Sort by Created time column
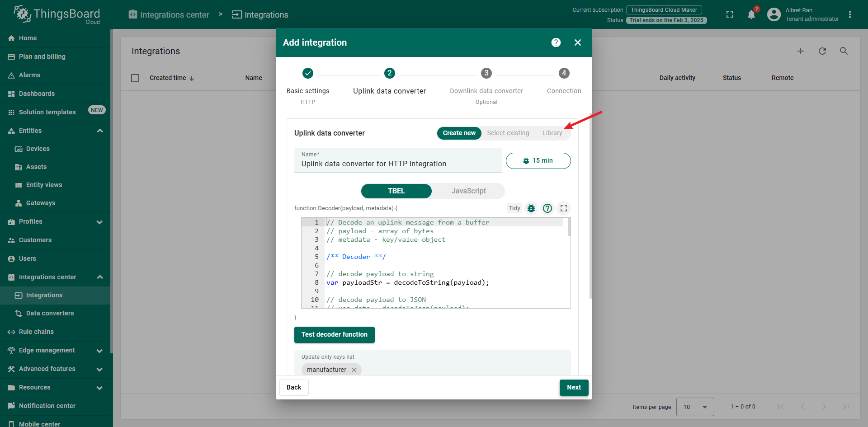Image resolution: width=868 pixels, height=427 pixels. (x=172, y=78)
